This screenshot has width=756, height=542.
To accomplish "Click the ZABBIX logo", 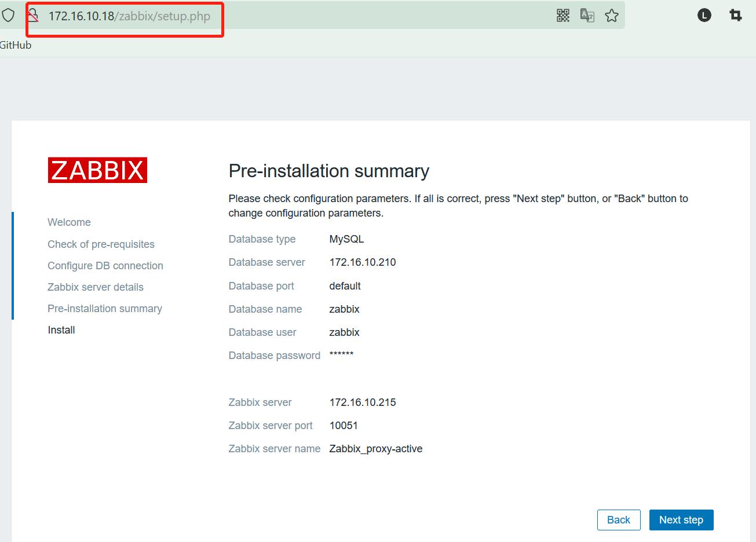I will [x=97, y=170].
